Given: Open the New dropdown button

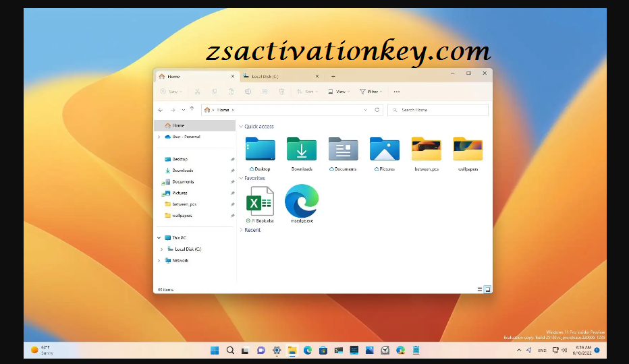Looking at the screenshot, I should tap(171, 92).
